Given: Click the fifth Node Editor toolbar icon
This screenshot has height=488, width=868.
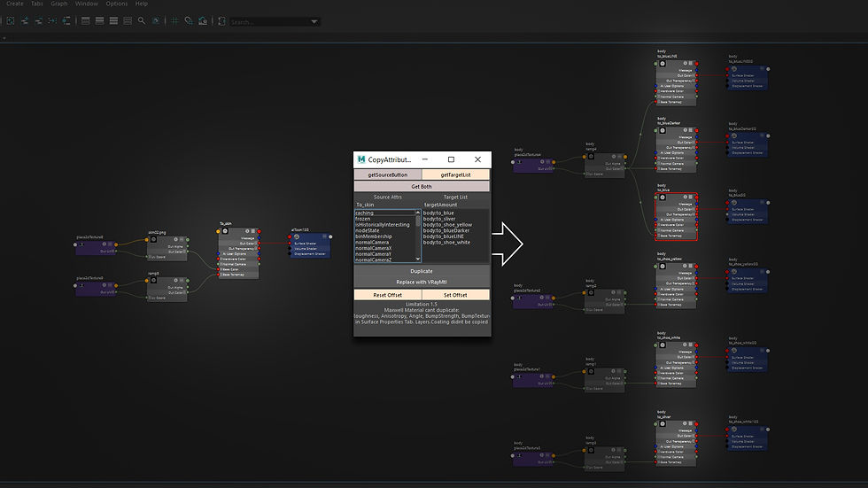Looking at the screenshot, I should [66, 21].
